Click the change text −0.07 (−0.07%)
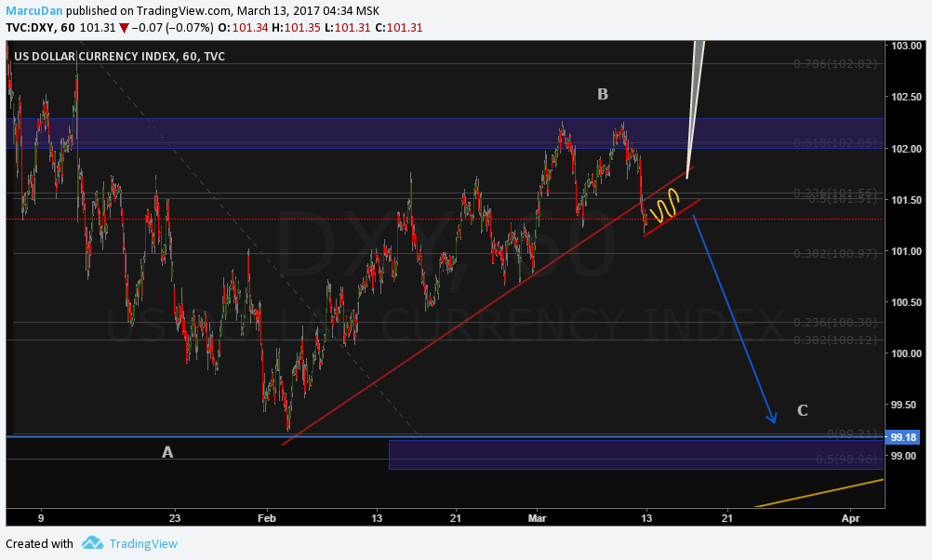Screen dimensions: 932x560 tap(173, 28)
